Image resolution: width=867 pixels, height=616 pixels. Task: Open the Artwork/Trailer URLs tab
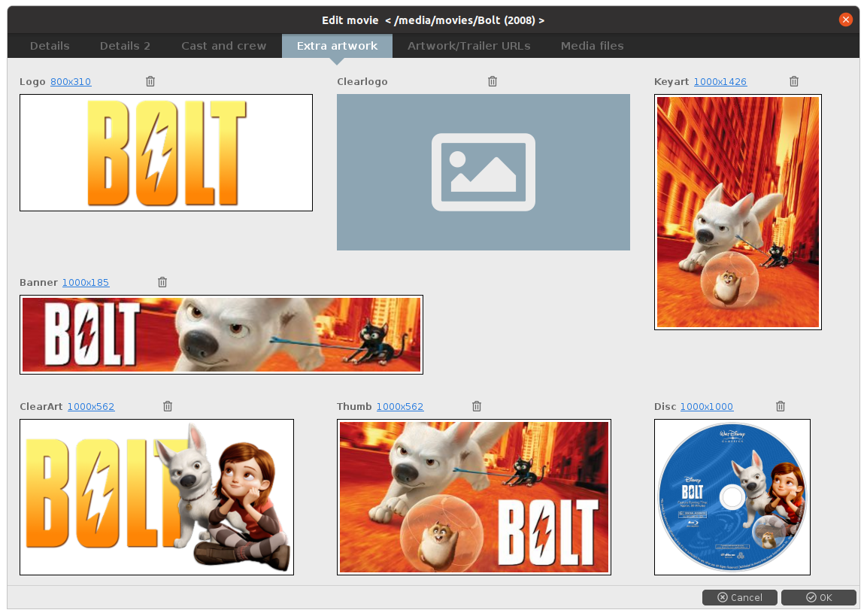tap(468, 46)
